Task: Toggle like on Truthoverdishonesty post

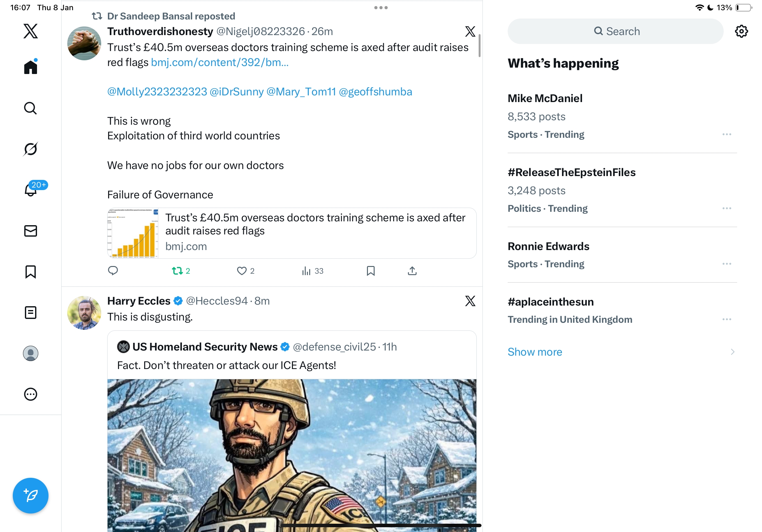Action: tap(242, 271)
